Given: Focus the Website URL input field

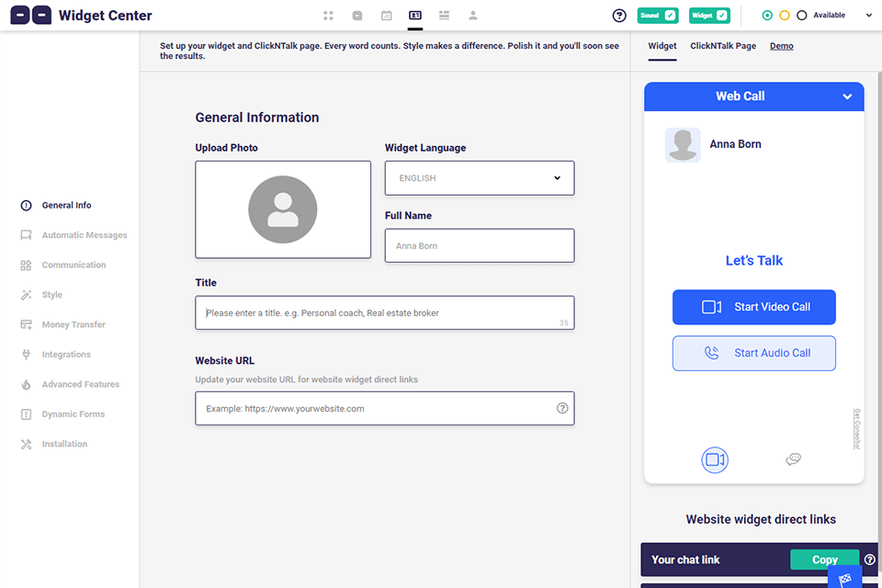Looking at the screenshot, I should [385, 409].
